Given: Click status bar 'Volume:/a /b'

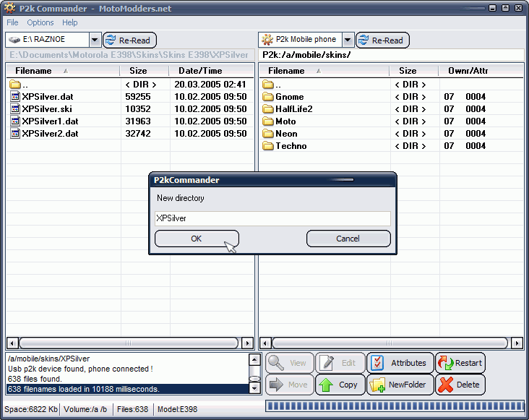Looking at the screenshot, I should tap(85, 409).
